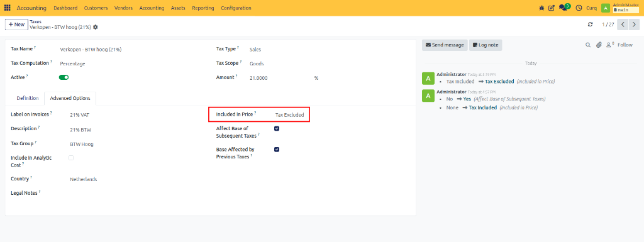Toggle the Active switch
This screenshot has height=242, width=644.
click(64, 77)
